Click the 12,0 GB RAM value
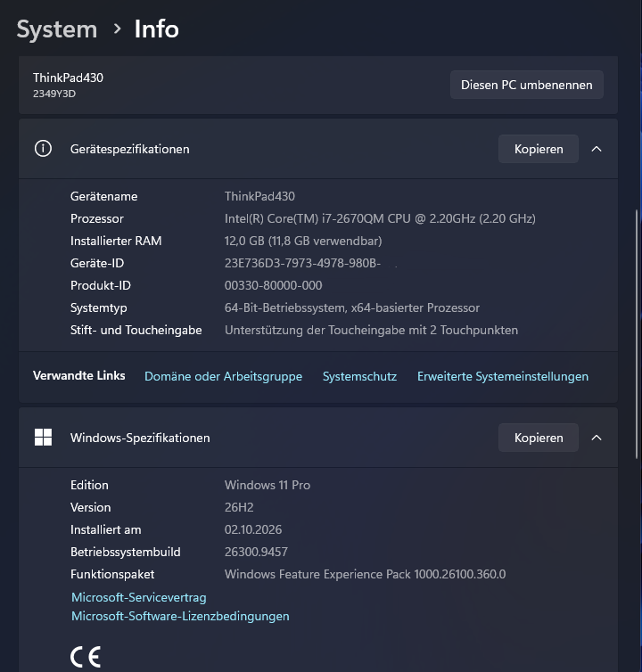 [x=303, y=241]
